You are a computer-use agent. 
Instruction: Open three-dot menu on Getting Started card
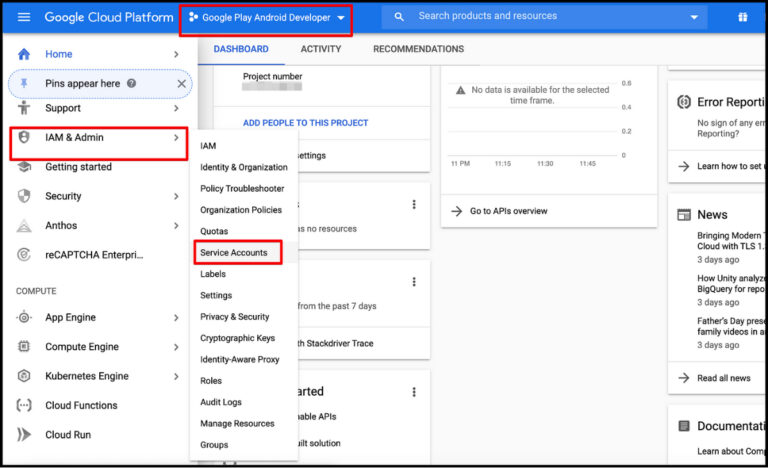414,392
